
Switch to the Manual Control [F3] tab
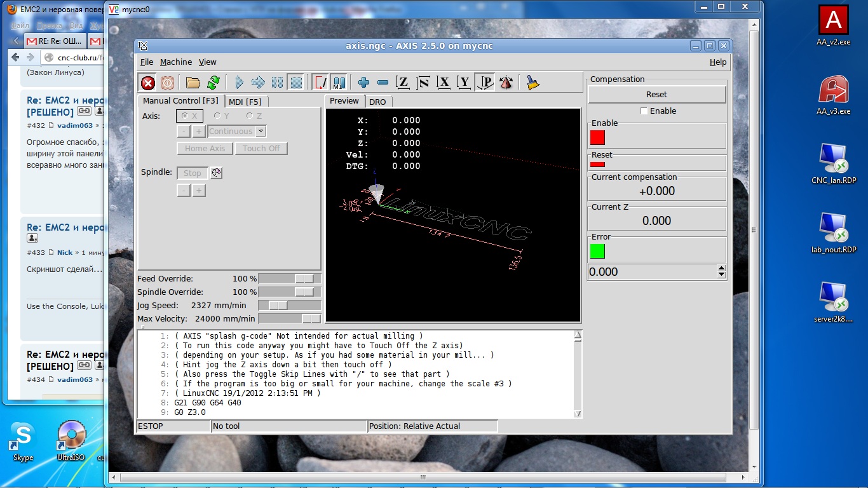pyautogui.click(x=180, y=101)
